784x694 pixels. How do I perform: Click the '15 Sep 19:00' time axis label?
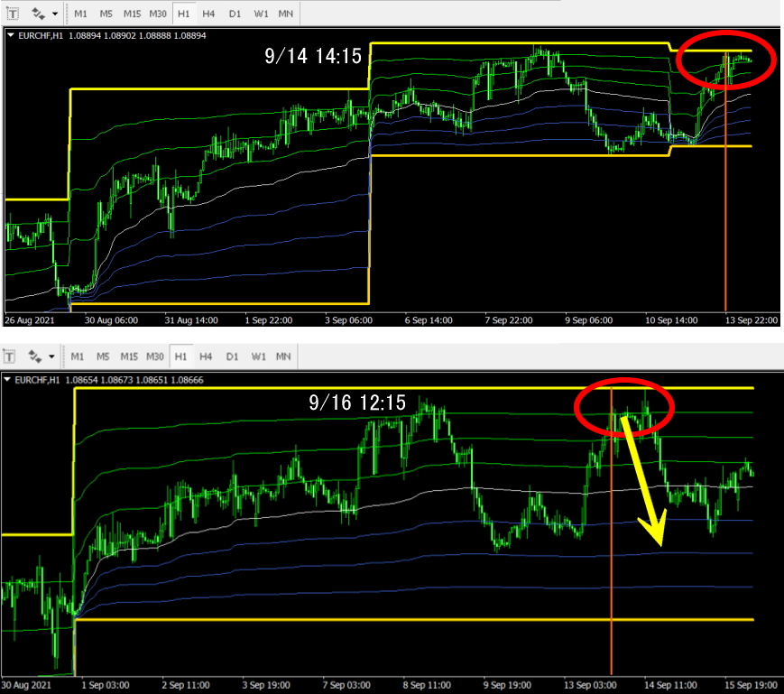pyautogui.click(x=751, y=685)
